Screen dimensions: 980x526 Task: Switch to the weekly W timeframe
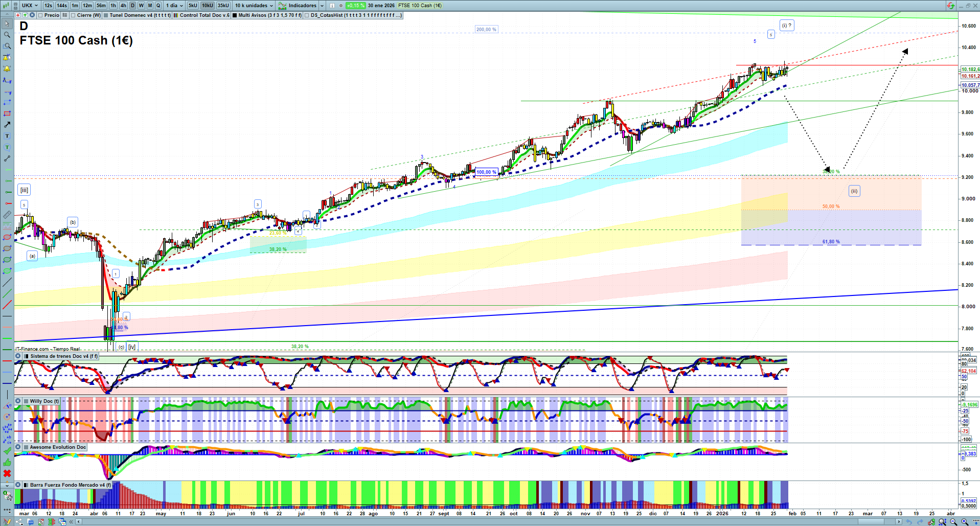click(142, 6)
